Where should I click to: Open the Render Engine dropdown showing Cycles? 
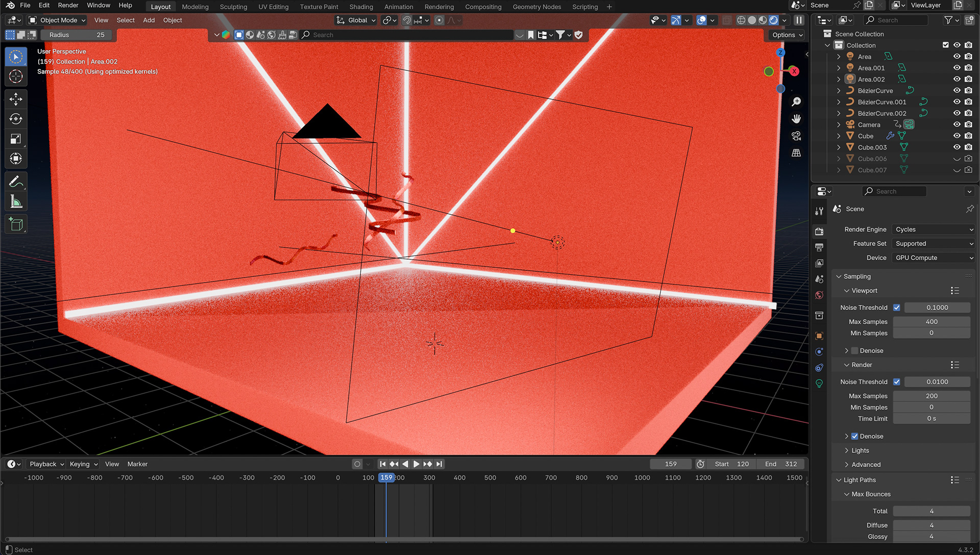tap(934, 230)
